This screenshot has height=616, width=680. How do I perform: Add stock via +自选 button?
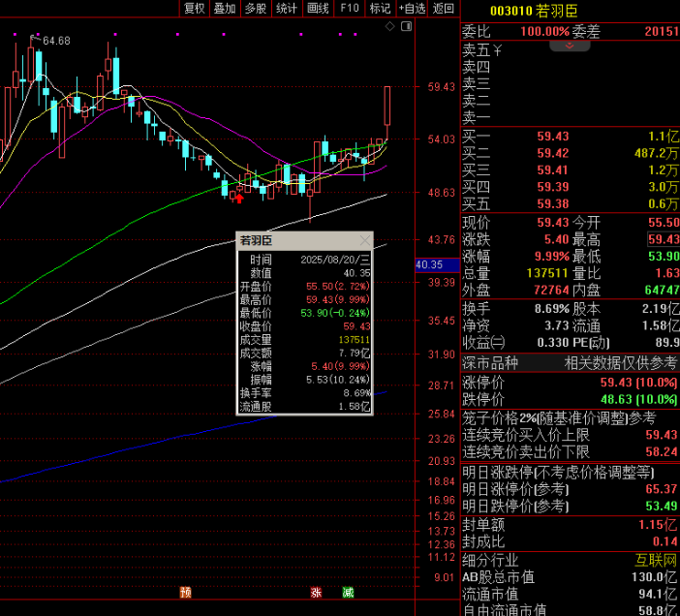[412, 9]
